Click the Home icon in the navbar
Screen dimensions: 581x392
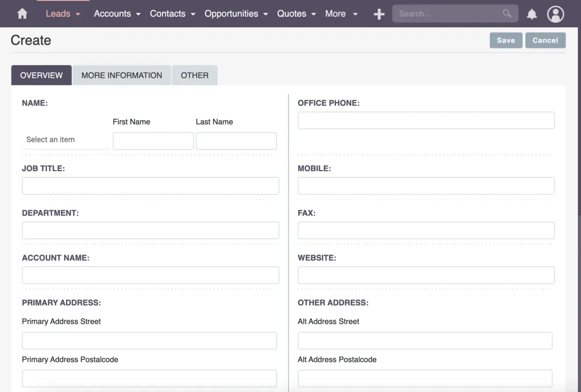click(22, 14)
